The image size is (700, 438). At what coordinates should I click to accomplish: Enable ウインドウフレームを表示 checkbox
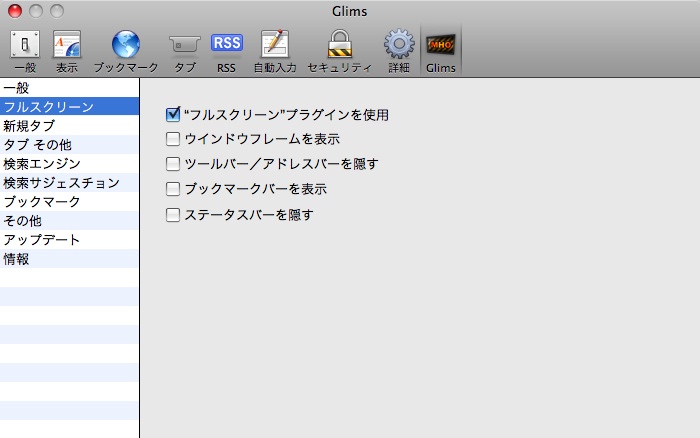tap(173, 139)
